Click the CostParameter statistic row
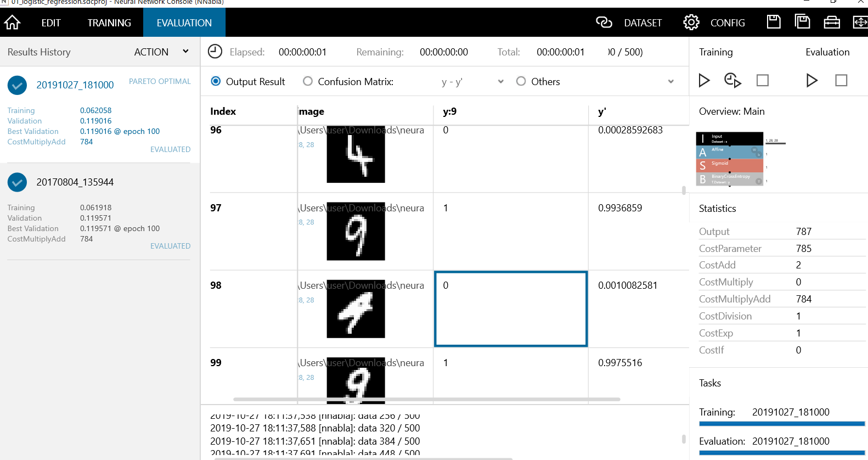This screenshot has height=460, width=868. click(x=782, y=249)
